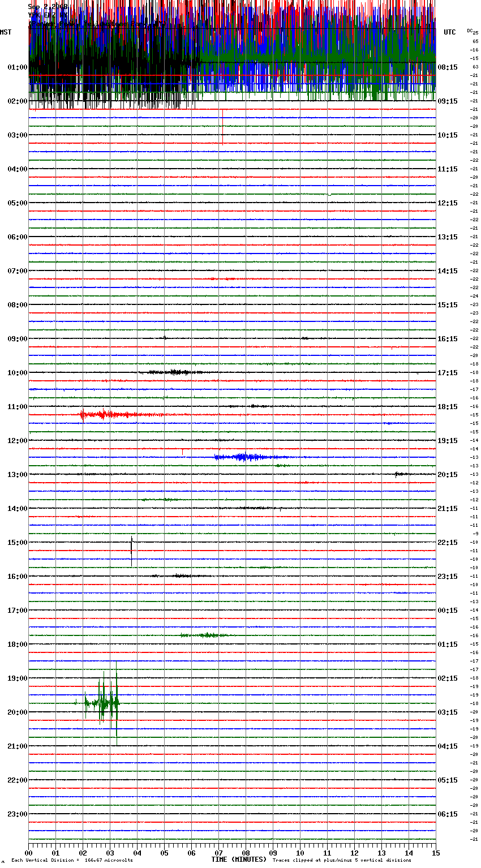Image resolution: width=481 pixels, height=868 pixels.
Task: Click minute axis tick label 10
Action: pyautogui.click(x=300, y=853)
